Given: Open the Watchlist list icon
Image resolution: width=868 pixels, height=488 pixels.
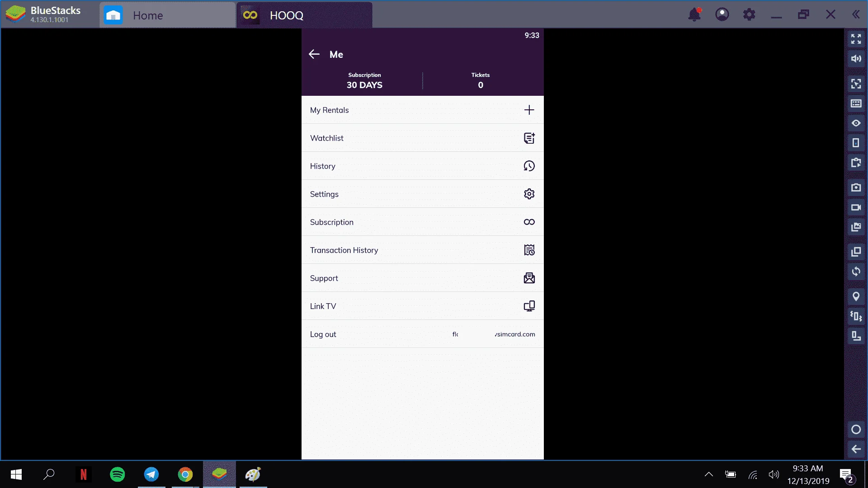Looking at the screenshot, I should coord(529,138).
